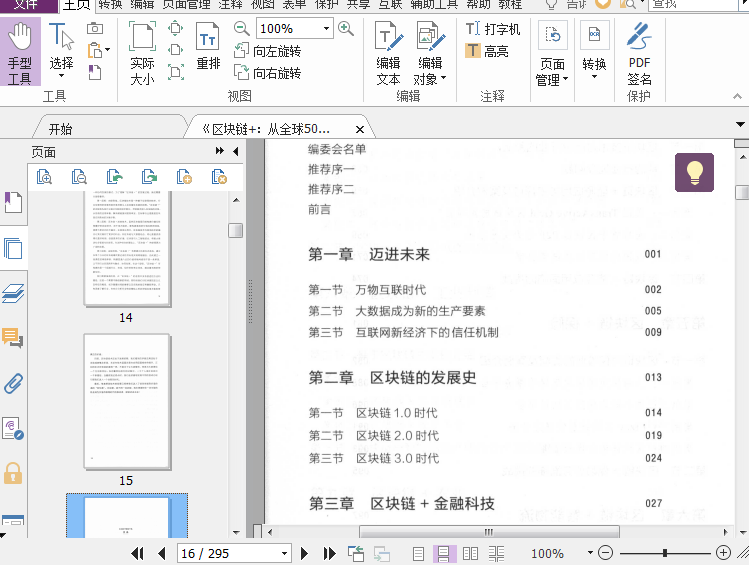Open the Attachments paperclip panel

click(13, 383)
